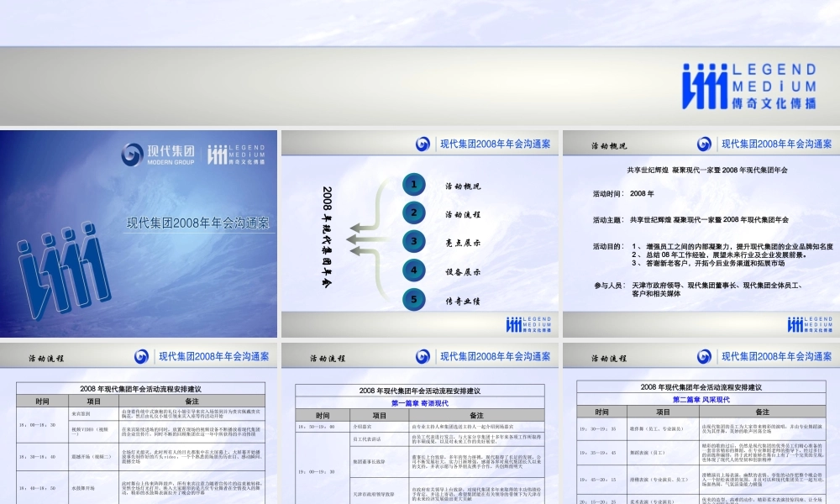This screenshot has width=840, height=504.
Task: Click the 活动主题 label on overview slide
Action: point(608,219)
